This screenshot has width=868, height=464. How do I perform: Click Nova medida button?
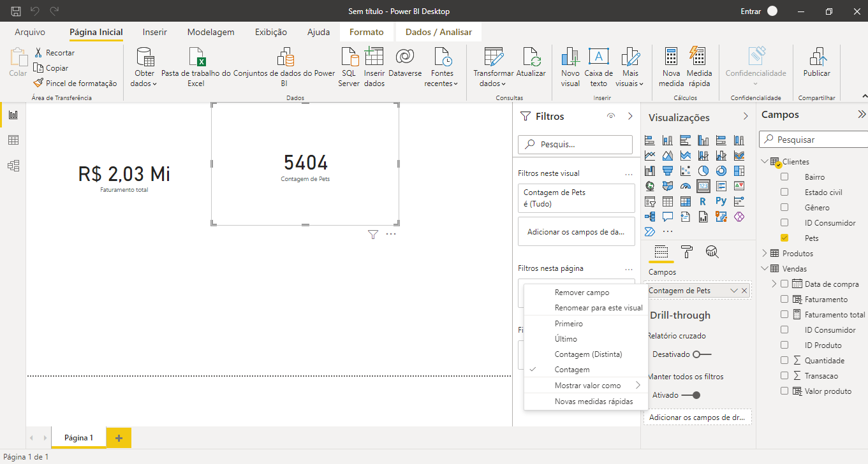671,68
